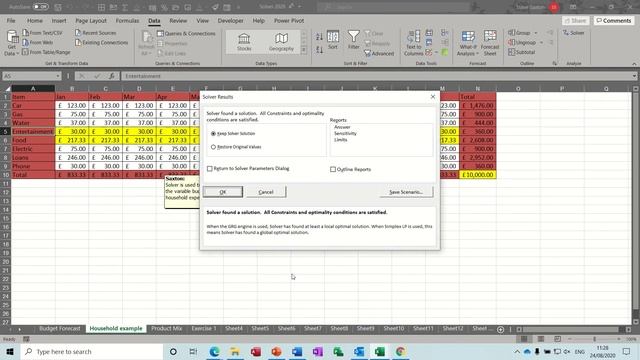This screenshot has width=640, height=360.
Task: Open Windows Start menu
Action: click(10, 351)
